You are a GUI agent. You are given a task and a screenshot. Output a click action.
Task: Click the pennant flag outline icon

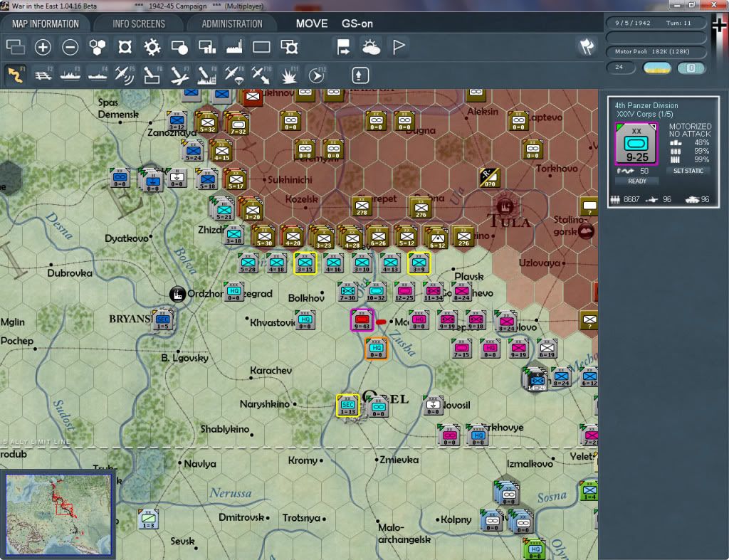click(x=399, y=47)
